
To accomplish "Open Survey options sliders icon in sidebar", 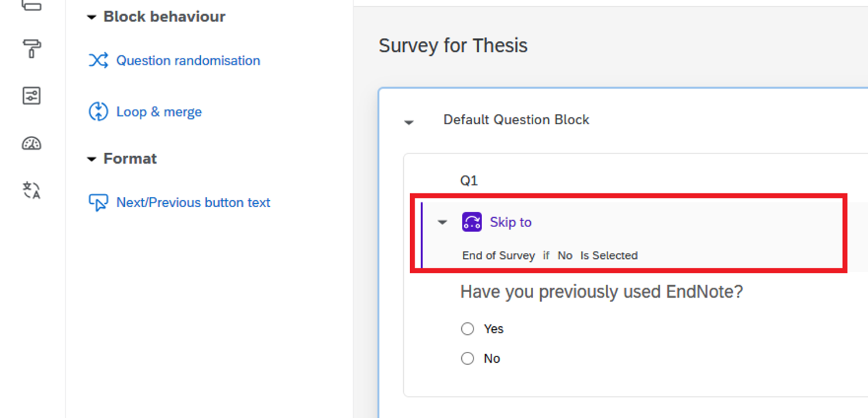I will click(x=31, y=96).
